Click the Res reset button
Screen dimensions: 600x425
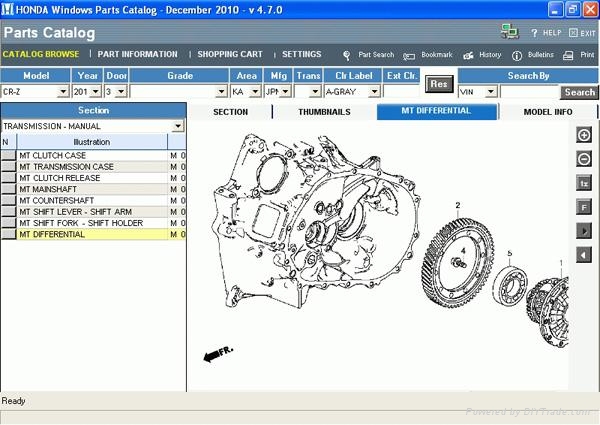(439, 84)
